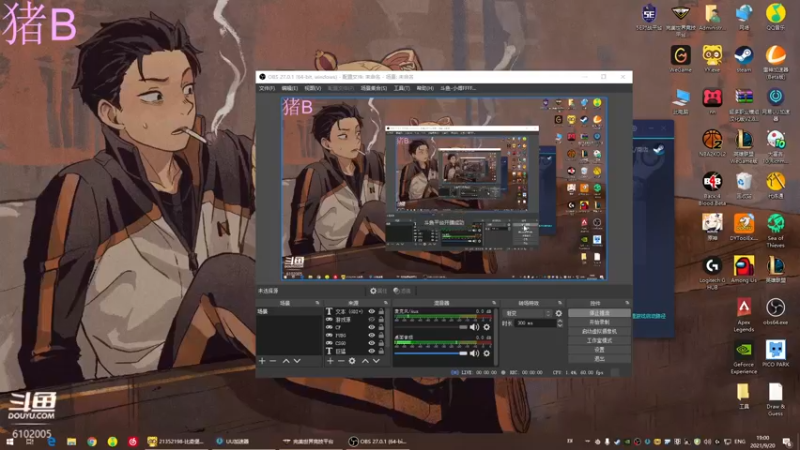Open OBS Settings from the Controls panel

[x=599, y=349]
